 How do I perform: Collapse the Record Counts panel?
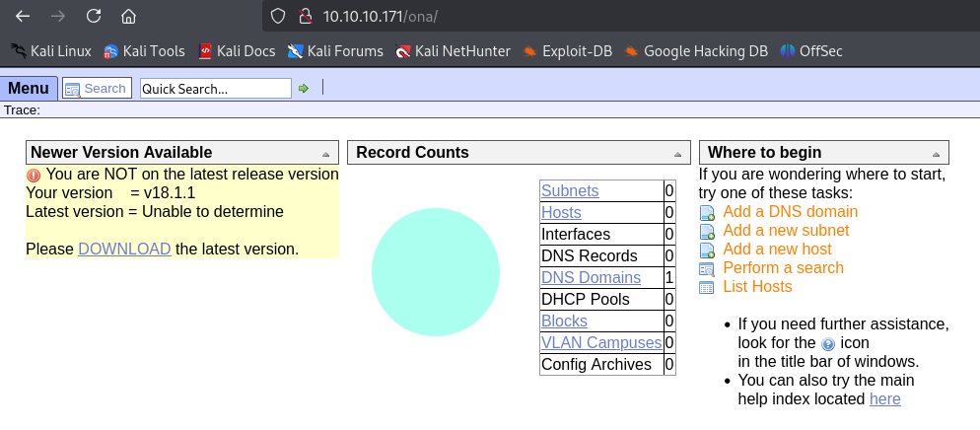coord(677,154)
